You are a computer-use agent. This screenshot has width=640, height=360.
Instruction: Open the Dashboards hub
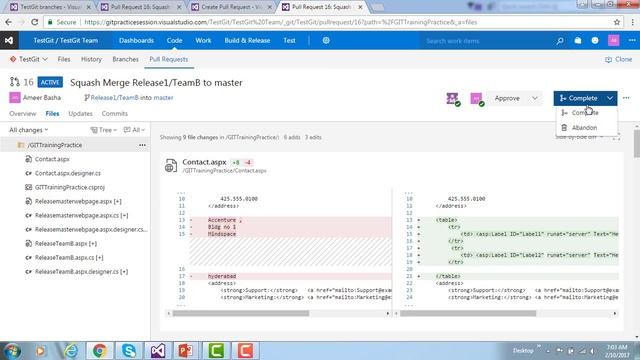click(136, 40)
